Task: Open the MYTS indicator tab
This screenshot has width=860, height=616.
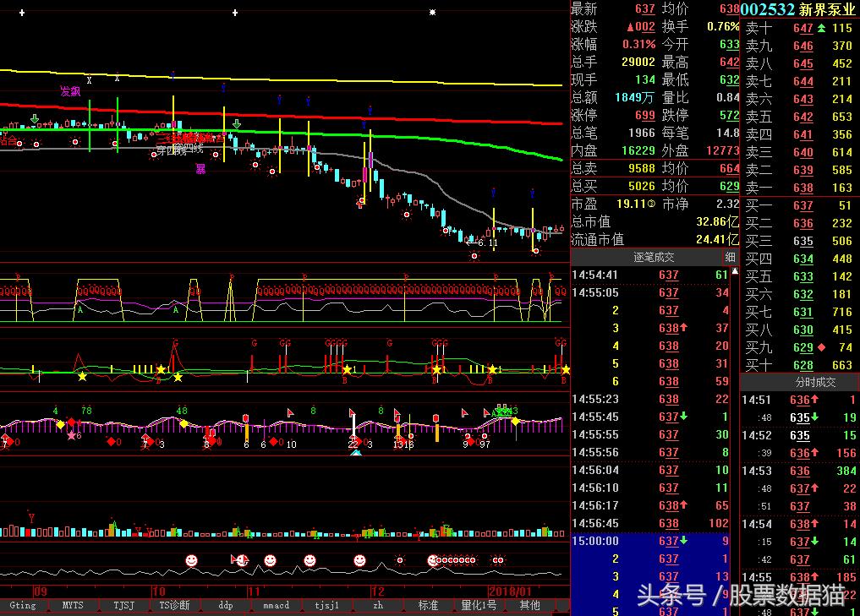Action: (x=73, y=605)
